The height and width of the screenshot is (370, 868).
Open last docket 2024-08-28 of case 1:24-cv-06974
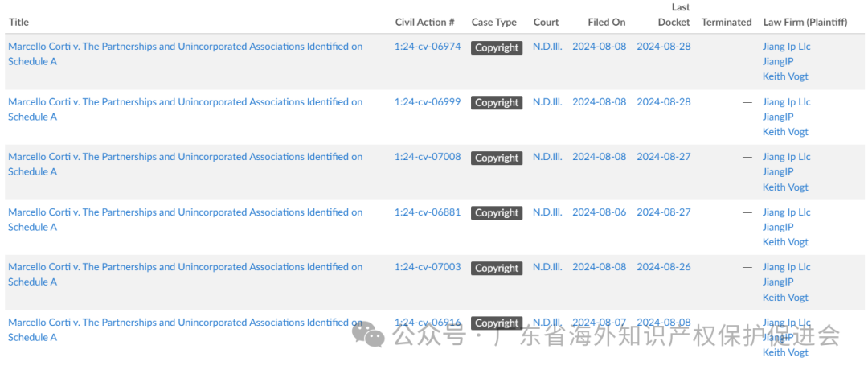tap(664, 47)
